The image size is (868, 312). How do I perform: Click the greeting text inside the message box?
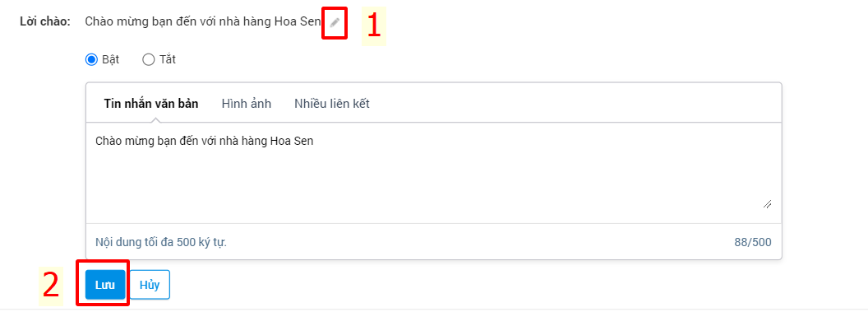(x=205, y=141)
